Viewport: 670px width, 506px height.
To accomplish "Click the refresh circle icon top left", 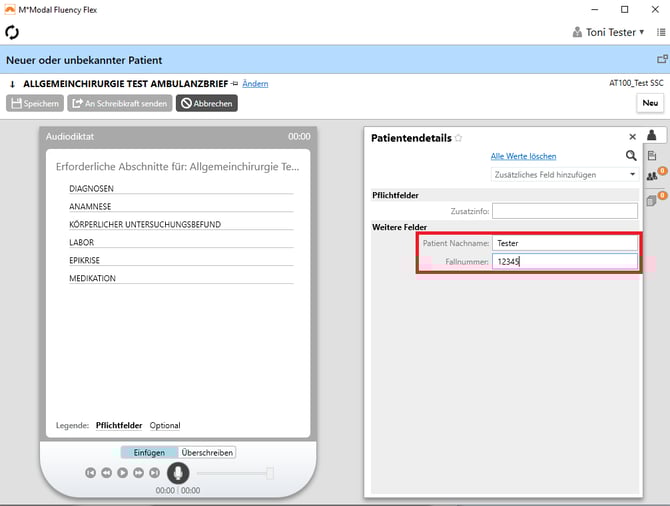I will coord(13,32).
